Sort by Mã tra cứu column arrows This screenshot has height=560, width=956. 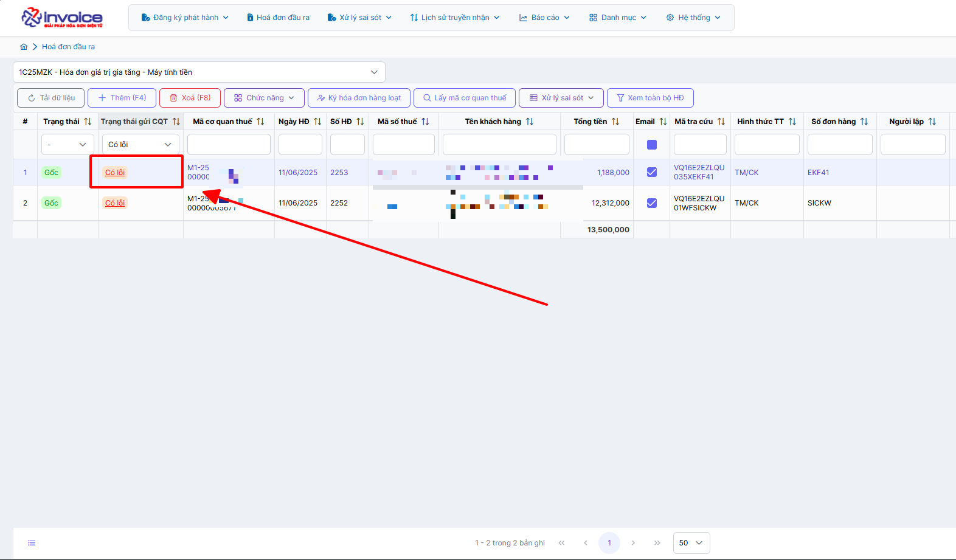point(721,122)
